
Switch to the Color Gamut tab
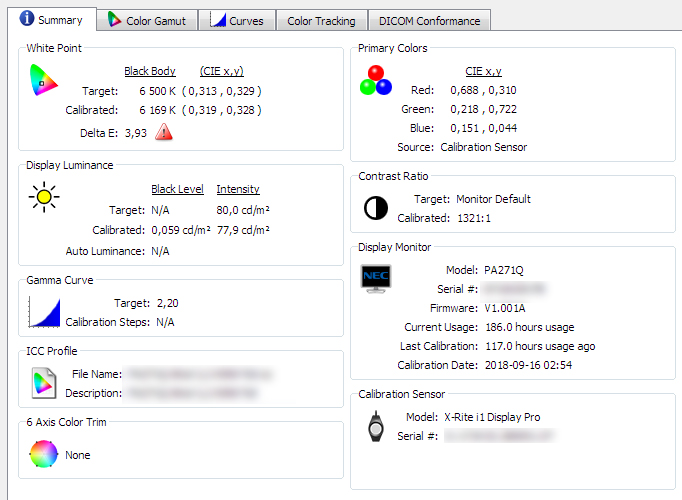146,20
